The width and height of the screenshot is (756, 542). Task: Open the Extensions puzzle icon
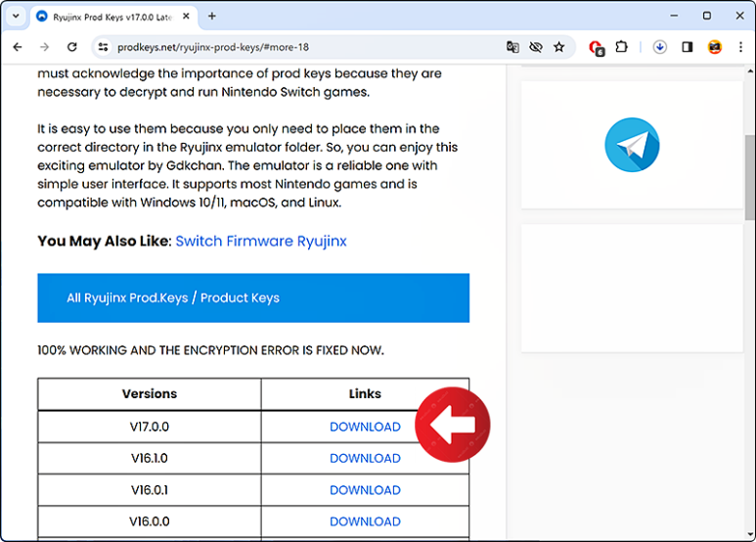621,47
